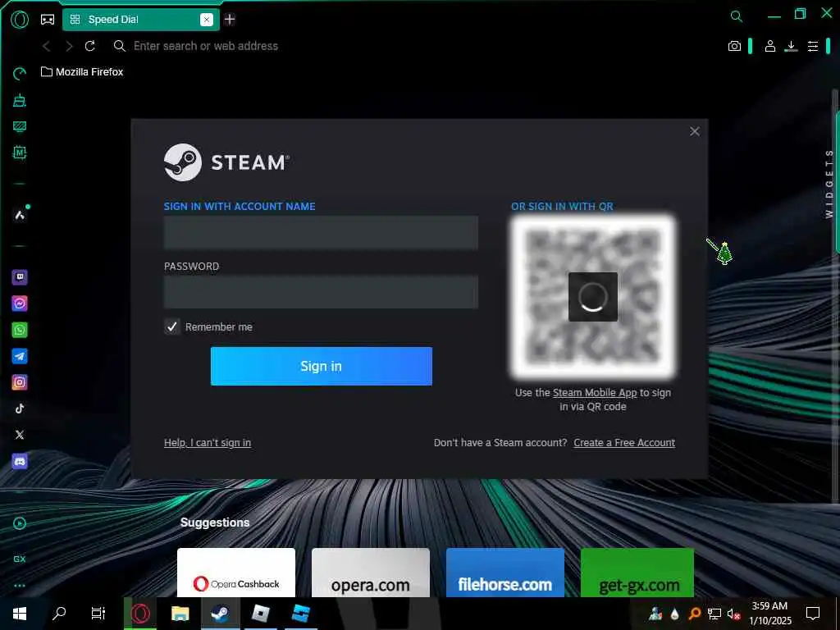Open the Player sidebar icon
The height and width of the screenshot is (630, 840).
click(20, 523)
